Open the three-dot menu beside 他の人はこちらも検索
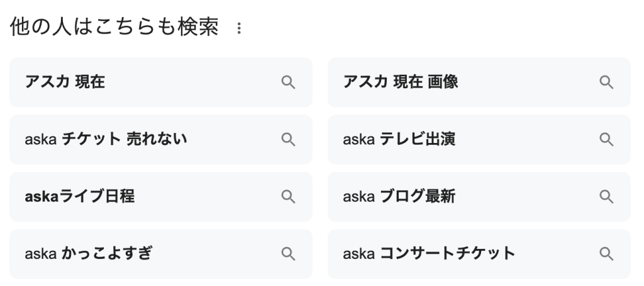The width and height of the screenshot is (644, 286). click(238, 29)
